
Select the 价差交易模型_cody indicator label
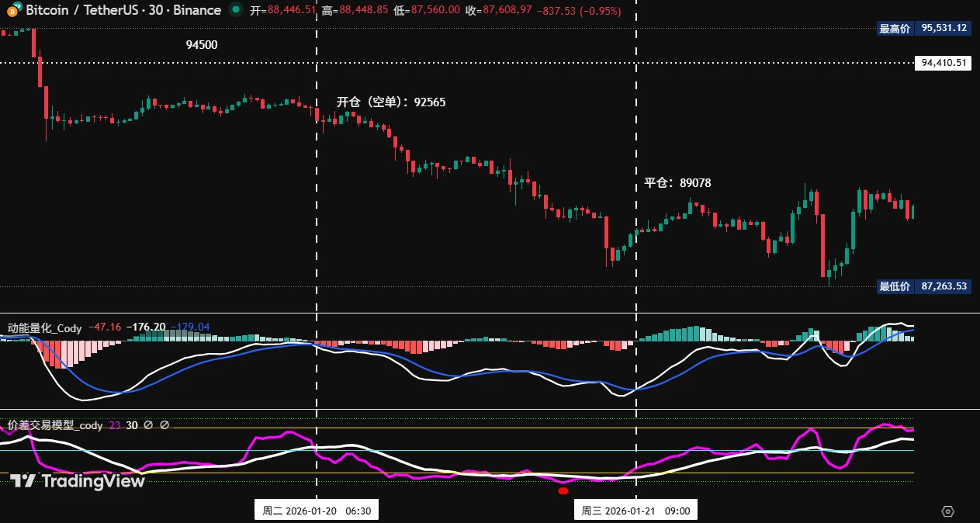pos(55,425)
